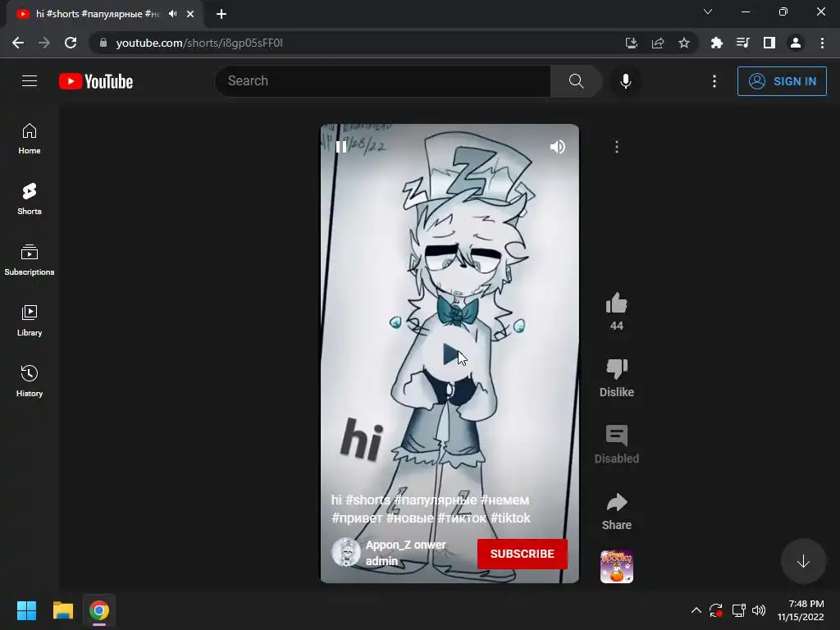
Task: Share this page from address bar
Action: (658, 43)
